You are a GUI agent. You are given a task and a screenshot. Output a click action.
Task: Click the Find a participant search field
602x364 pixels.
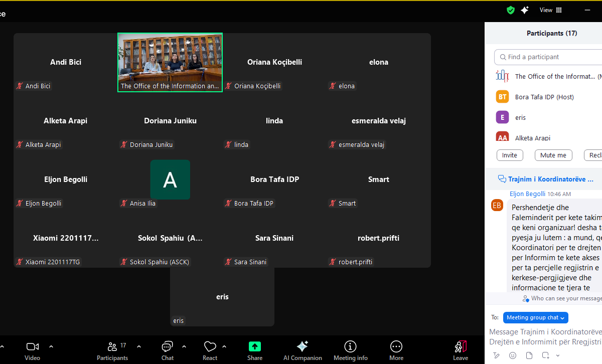(x=549, y=57)
